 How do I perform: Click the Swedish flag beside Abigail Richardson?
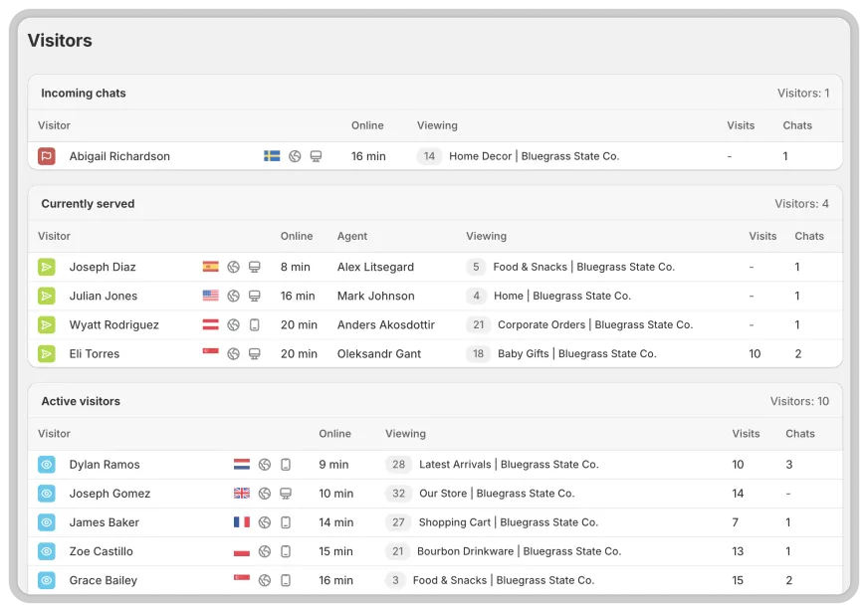(x=271, y=155)
